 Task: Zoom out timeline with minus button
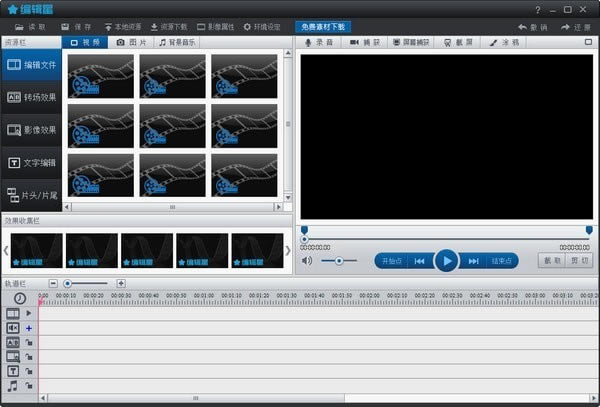53,283
